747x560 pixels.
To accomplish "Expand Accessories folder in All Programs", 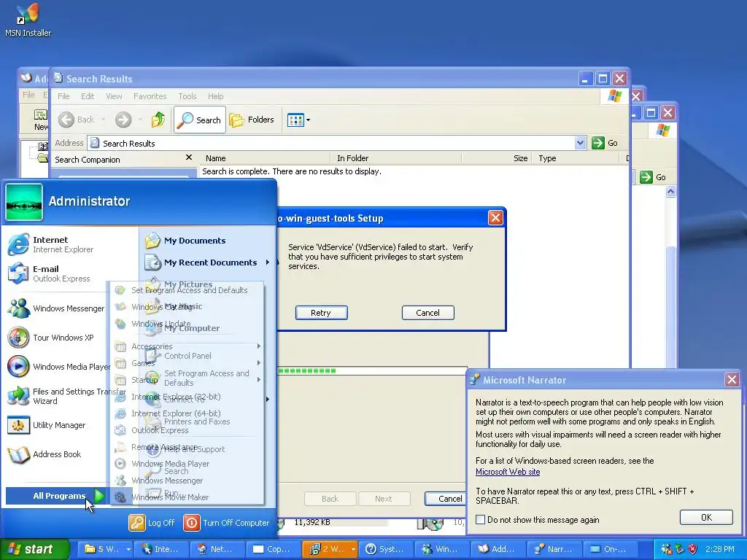I will [x=187, y=346].
